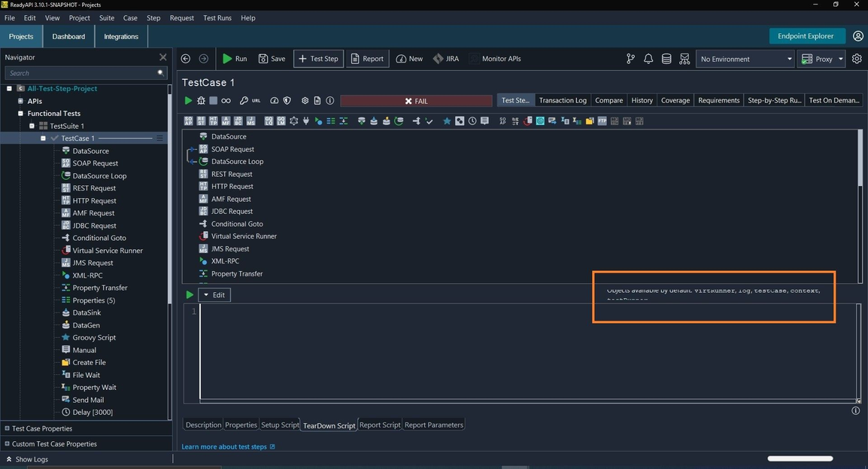
Task: Open the No Environment dropdown
Action: point(745,59)
